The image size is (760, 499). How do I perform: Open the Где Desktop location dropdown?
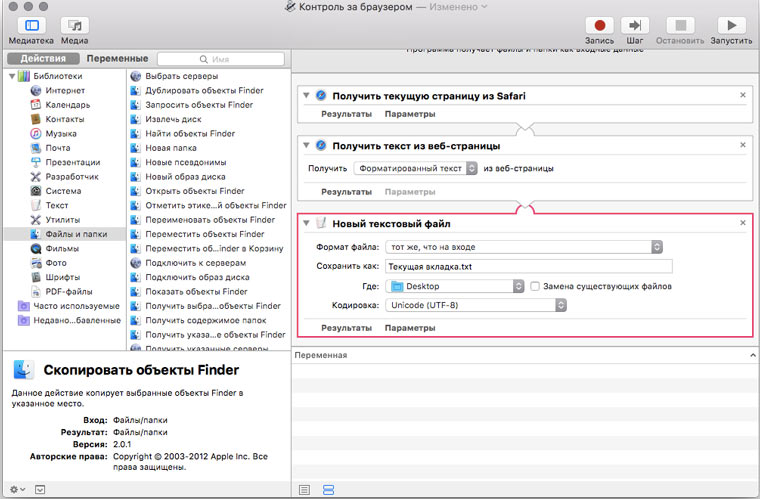tap(455, 286)
